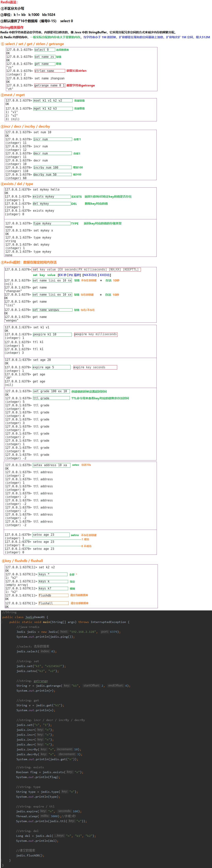The height and width of the screenshot is (868, 212).
Task: Click the '③incr / decr / incrby / decrby' heading
Action: click(x=26, y=126)
